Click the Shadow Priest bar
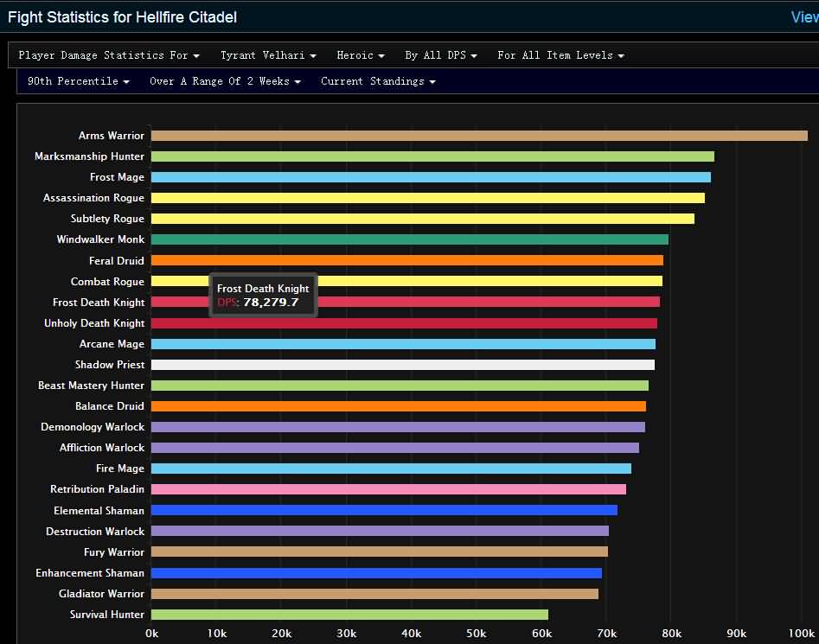This screenshot has height=644, width=819. [x=403, y=365]
